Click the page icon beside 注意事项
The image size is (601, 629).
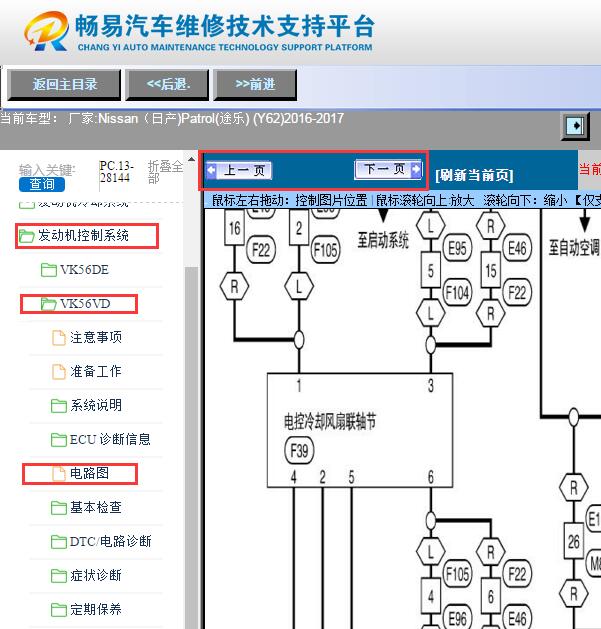tap(59, 338)
